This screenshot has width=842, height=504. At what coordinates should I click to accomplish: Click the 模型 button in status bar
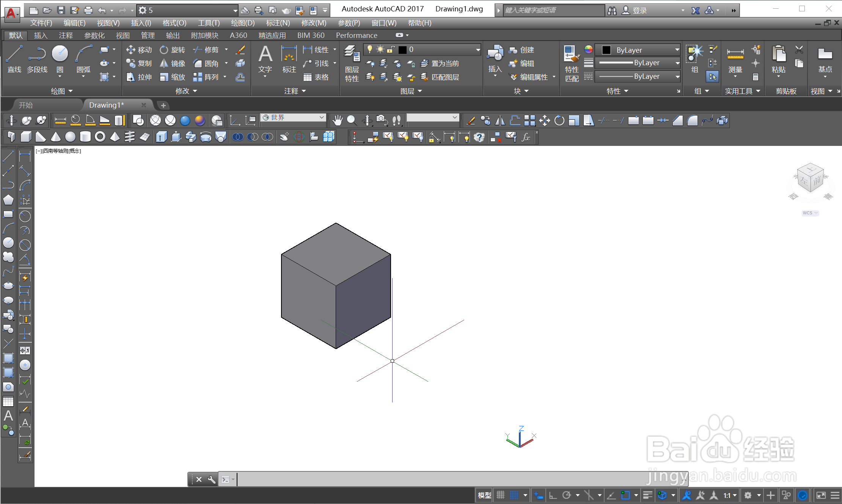484,495
